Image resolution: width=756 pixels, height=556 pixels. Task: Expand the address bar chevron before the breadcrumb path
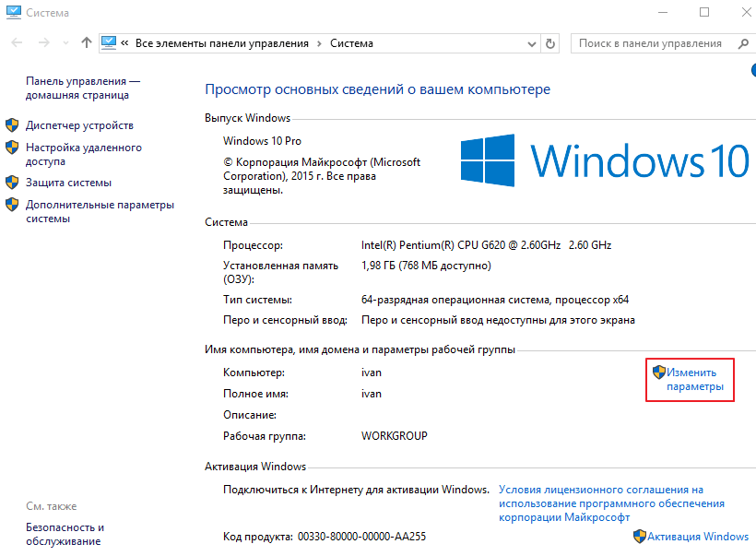pos(124,43)
